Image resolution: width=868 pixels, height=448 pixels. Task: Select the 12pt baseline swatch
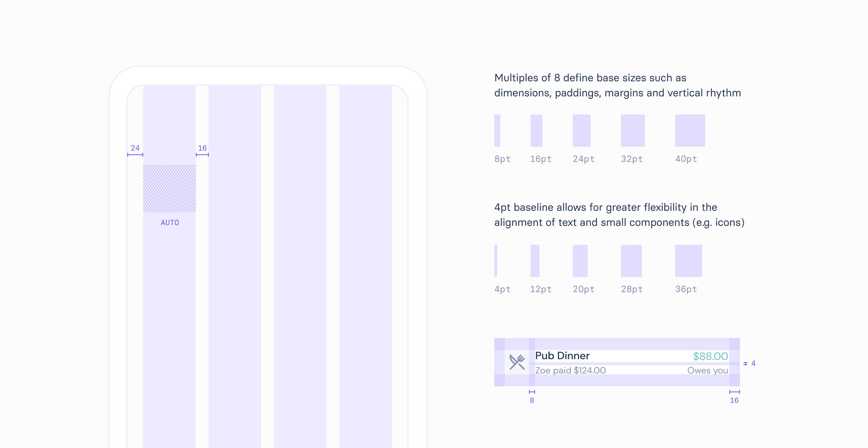tap(535, 261)
